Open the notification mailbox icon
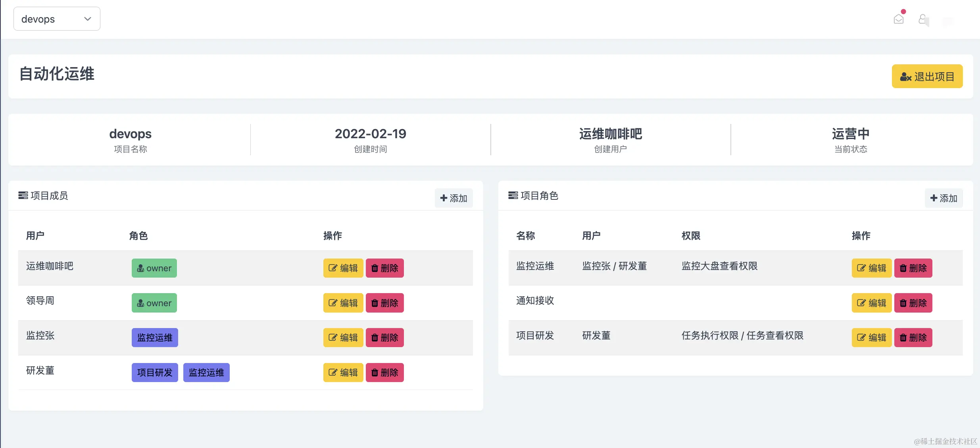This screenshot has height=448, width=980. coord(899,19)
